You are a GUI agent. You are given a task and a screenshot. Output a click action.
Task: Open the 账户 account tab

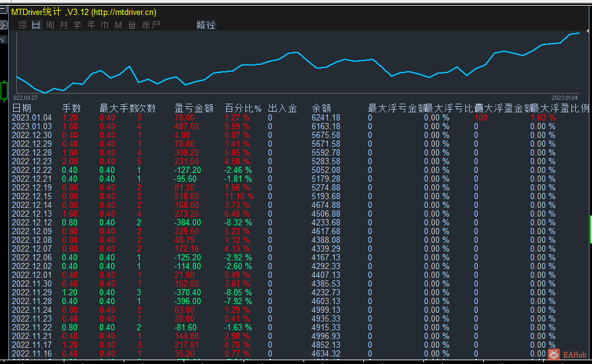point(151,25)
